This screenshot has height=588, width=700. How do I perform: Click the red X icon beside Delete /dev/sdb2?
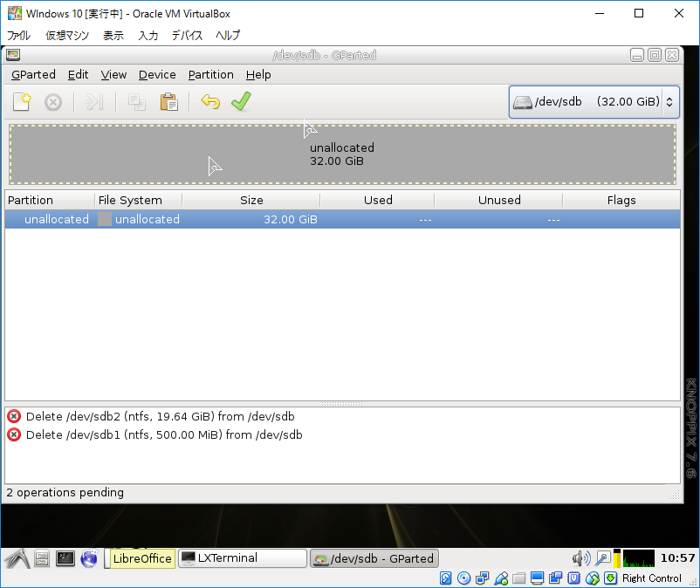click(14, 416)
